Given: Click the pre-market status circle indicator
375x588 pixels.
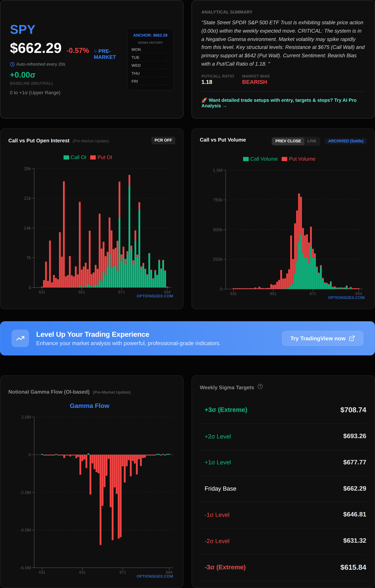Looking at the screenshot, I should point(95,51).
